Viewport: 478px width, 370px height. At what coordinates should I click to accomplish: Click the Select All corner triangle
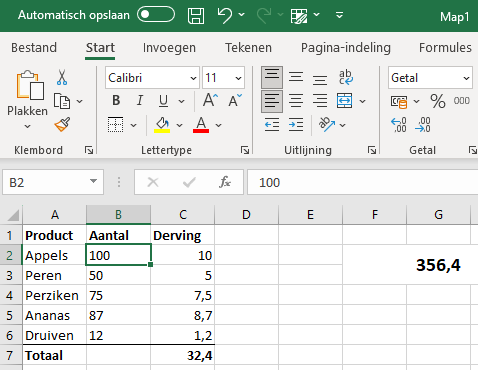pos(13,215)
